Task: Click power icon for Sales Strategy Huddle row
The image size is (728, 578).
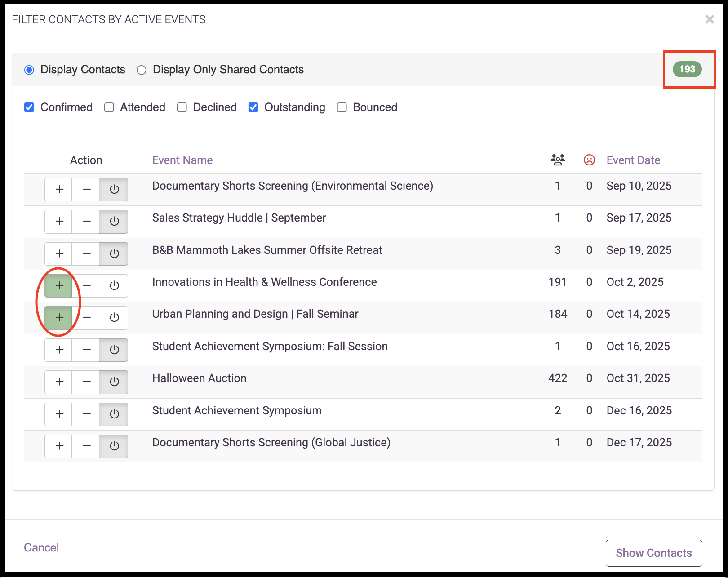Action: (x=114, y=221)
